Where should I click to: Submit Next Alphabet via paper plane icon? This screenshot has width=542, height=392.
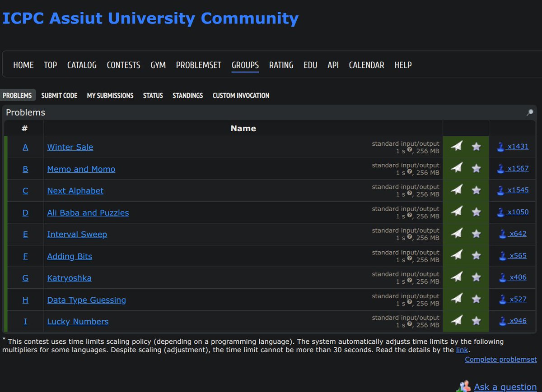[x=457, y=190]
